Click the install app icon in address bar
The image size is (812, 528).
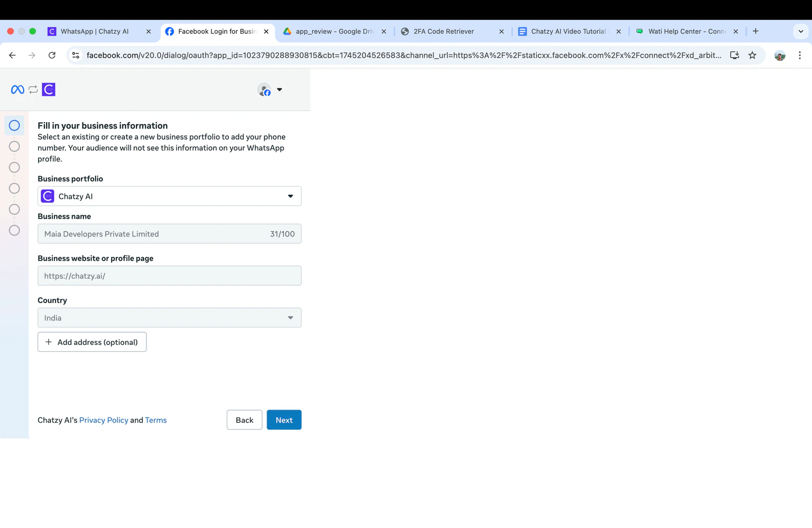734,55
